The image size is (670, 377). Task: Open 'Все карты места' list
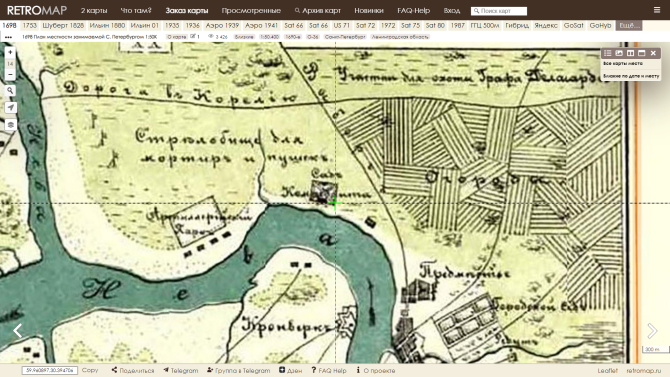click(623, 64)
